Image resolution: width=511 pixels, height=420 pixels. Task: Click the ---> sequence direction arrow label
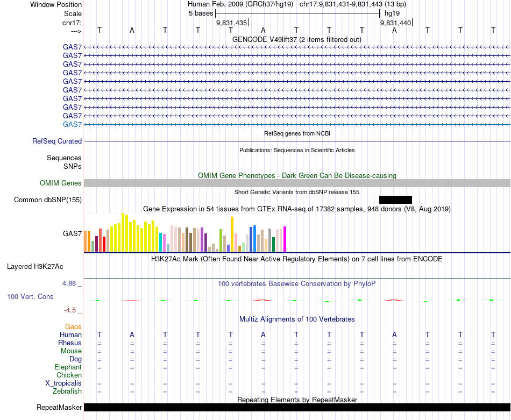coord(76,31)
